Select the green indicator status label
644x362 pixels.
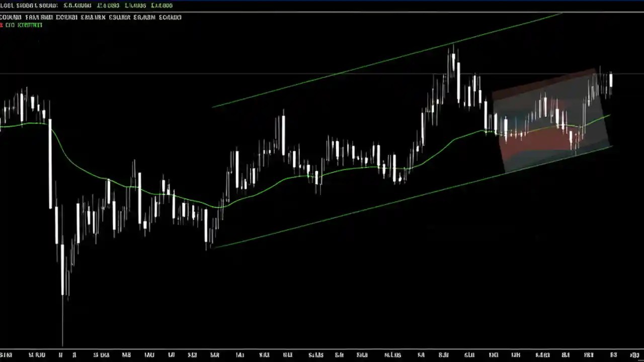point(25,25)
